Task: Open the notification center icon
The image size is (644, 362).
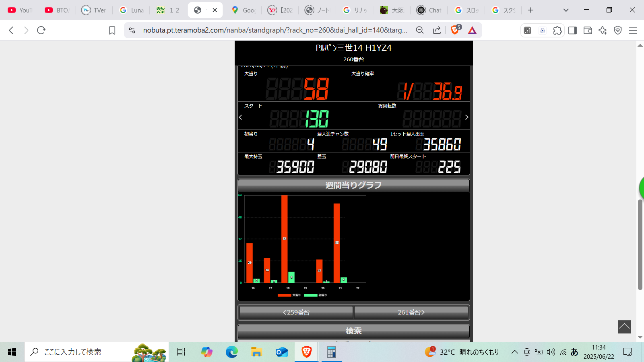Action: 627,352
